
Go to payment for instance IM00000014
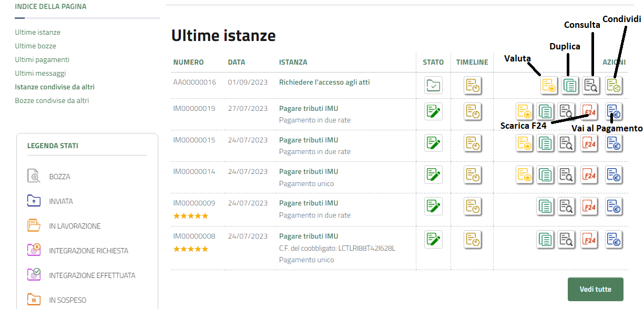pyautogui.click(x=614, y=175)
